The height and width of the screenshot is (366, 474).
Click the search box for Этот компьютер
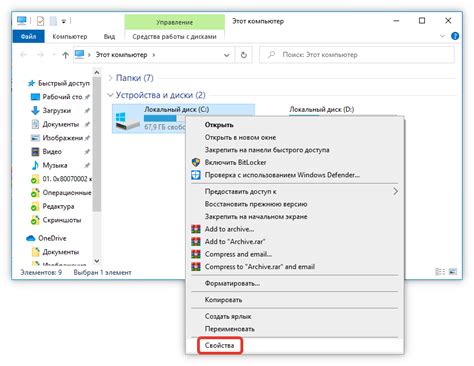pyautogui.click(x=357, y=55)
